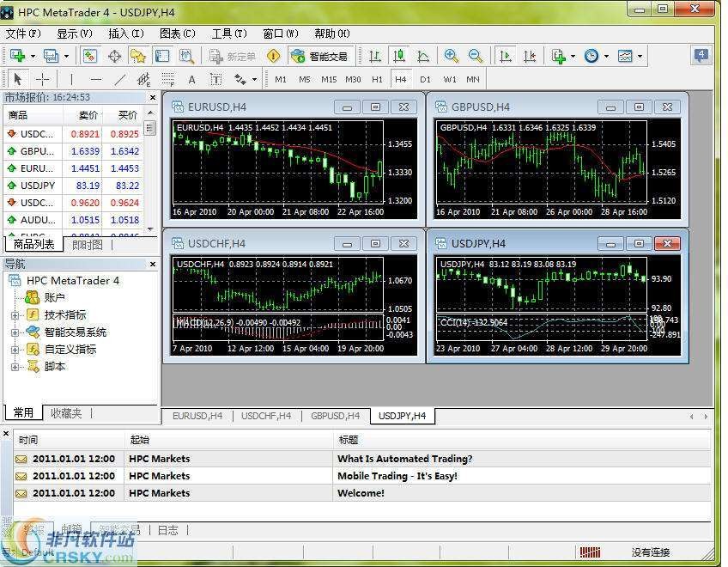Select the cursor arrow tool
This screenshot has height=567, width=728.
click(x=18, y=80)
